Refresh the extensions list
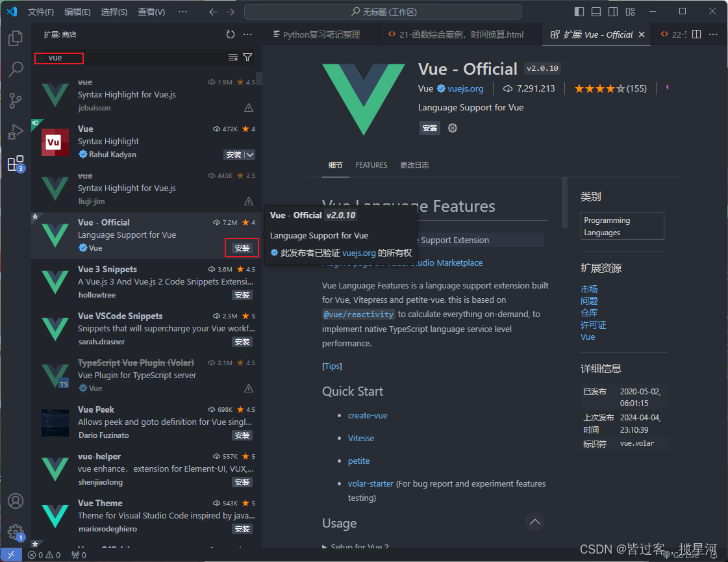This screenshot has height=562, width=728. pyautogui.click(x=231, y=34)
